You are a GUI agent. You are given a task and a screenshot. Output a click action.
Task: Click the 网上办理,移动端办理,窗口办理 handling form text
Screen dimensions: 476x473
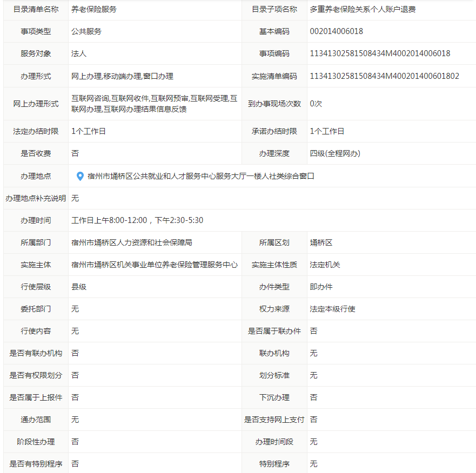122,76
